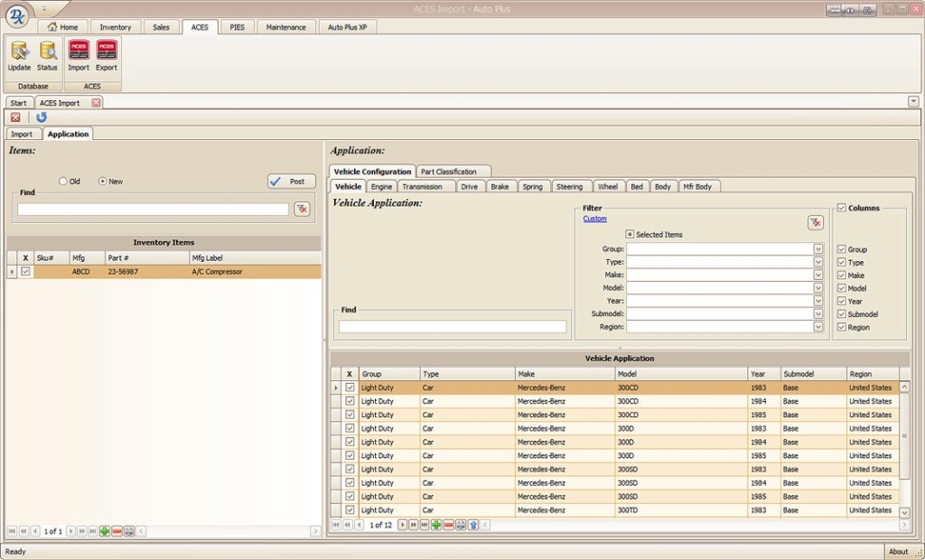Open the Type filter dropdown
The width and height of the screenshot is (925, 560).
click(x=818, y=262)
